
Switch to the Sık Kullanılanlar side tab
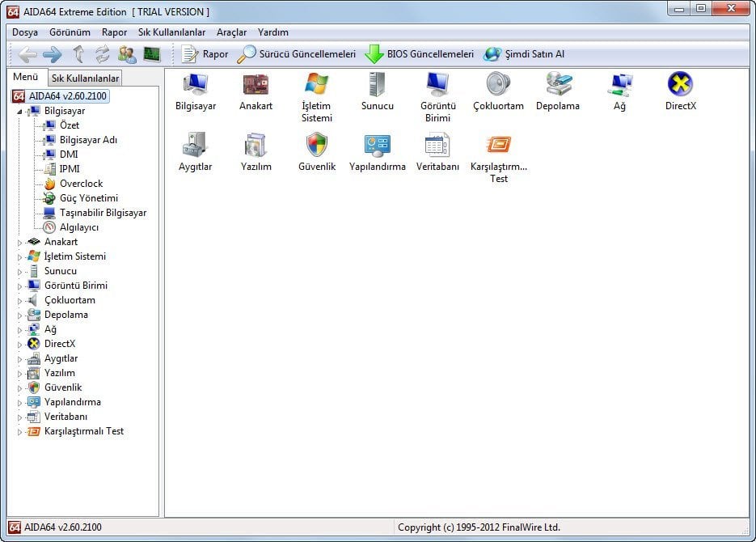tap(85, 78)
